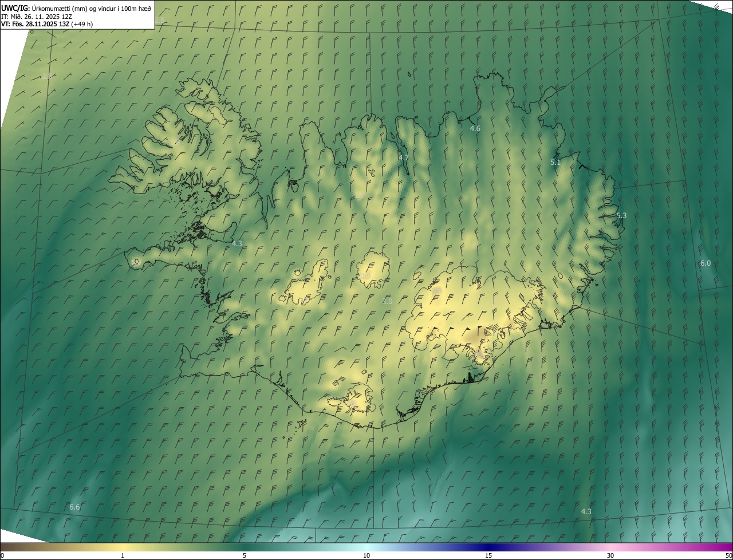Click the 4.3 value in the ocean southeast of Iceland

click(586, 512)
